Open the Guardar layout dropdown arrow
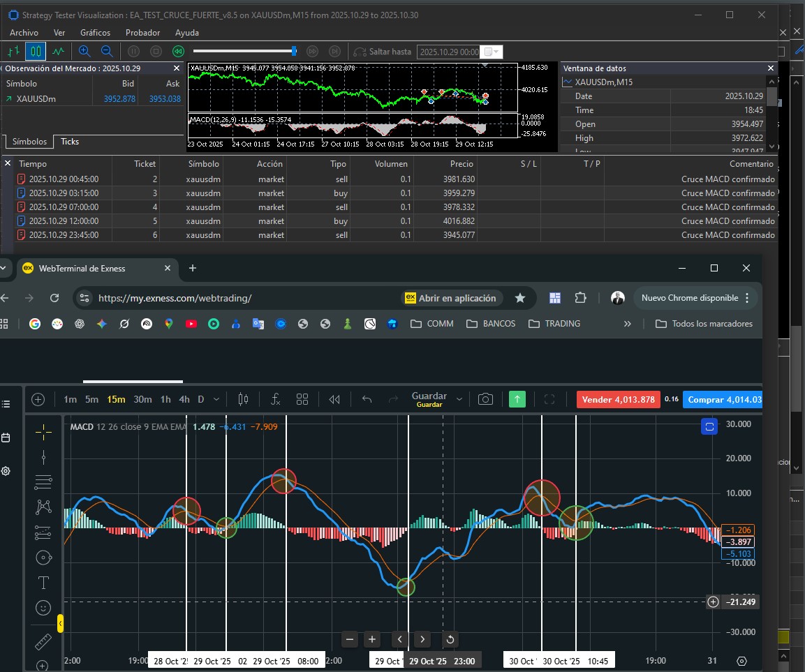Screen dimensions: 805x672 459,399
